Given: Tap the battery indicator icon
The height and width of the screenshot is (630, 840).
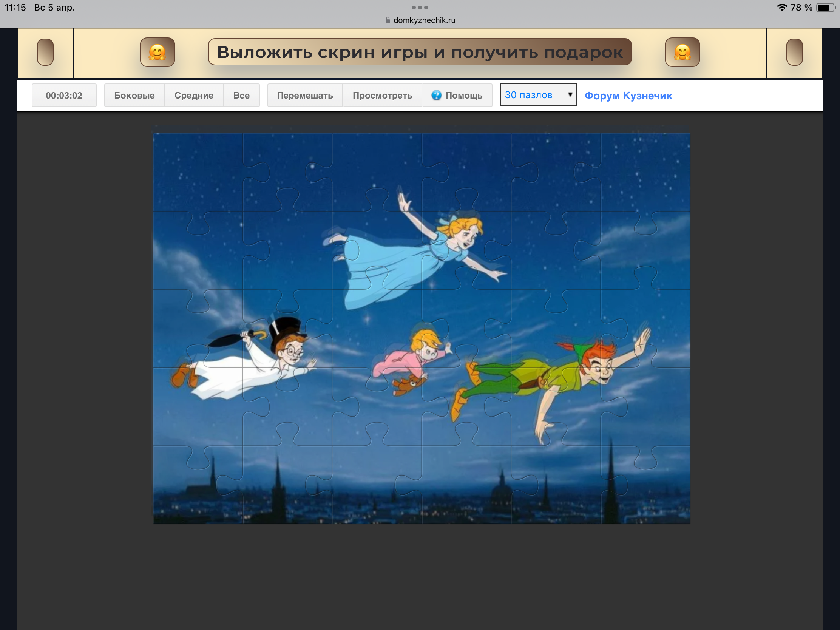Looking at the screenshot, I should point(826,8).
